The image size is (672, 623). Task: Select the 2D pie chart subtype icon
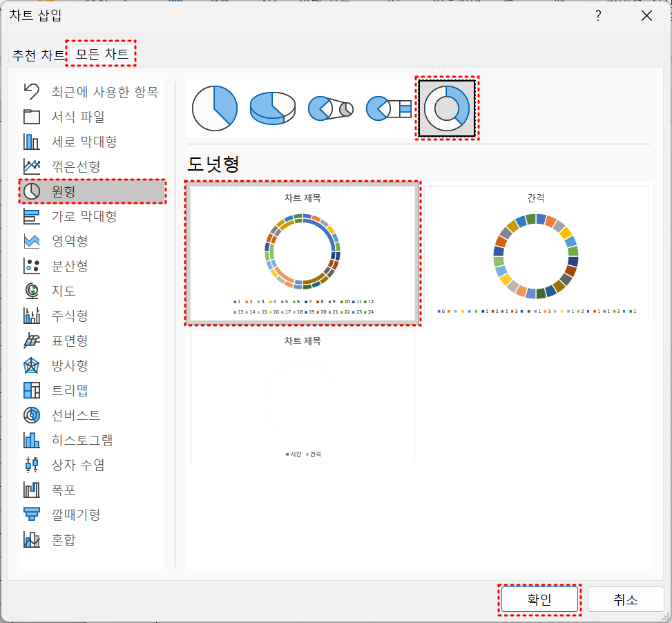coord(214,108)
